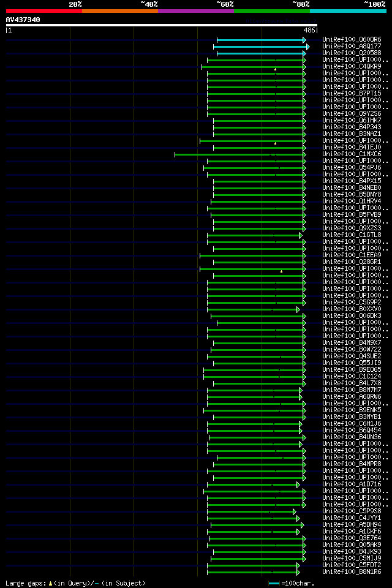Select hit UniRef100_C5MIJ9
The image size is (392, 588).
pyautogui.click(x=352, y=559)
